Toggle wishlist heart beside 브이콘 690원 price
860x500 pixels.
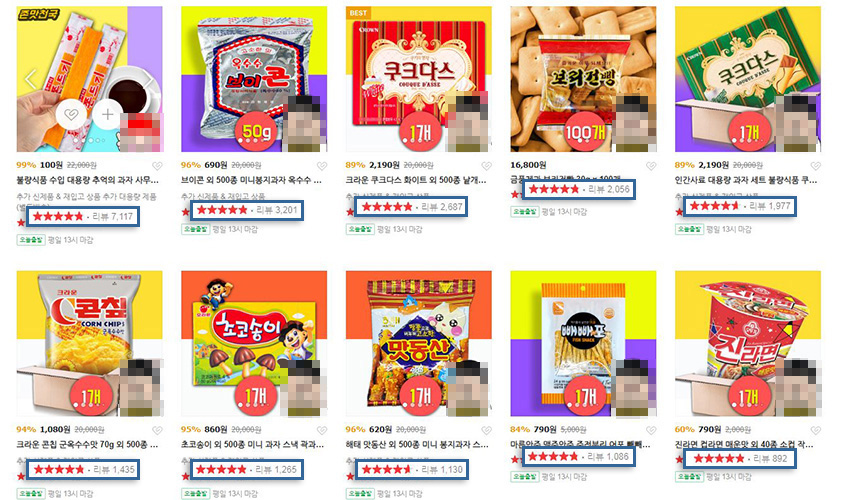tap(322, 166)
